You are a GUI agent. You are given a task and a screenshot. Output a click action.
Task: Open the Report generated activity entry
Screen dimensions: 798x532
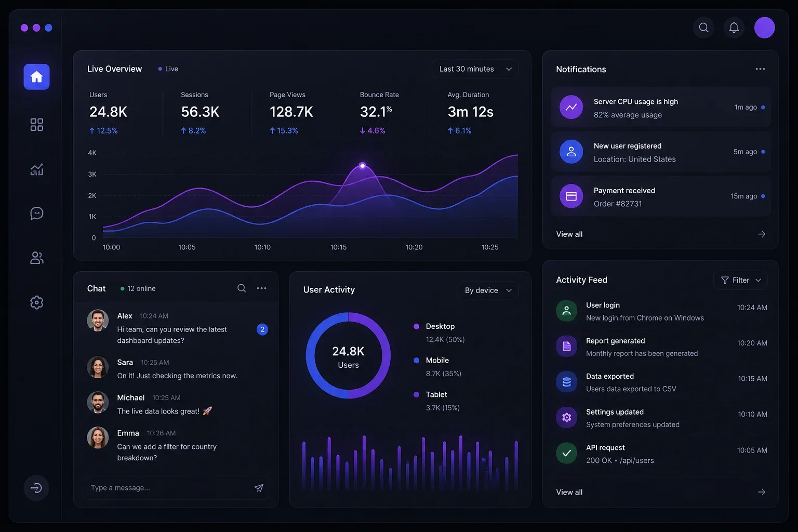pyautogui.click(x=661, y=347)
